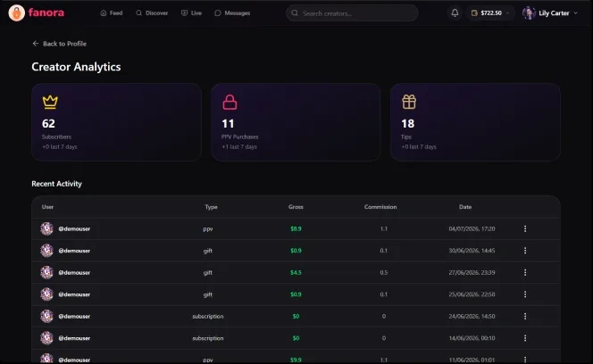Click the user avatar in the $4.5 row
593x364 pixels.
tap(47, 272)
